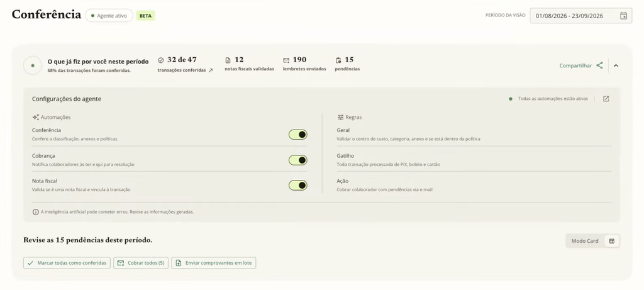Click the Configurações do agente heading

[67, 99]
